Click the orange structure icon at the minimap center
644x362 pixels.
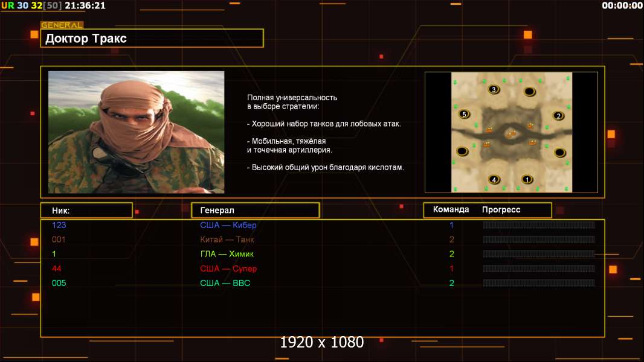click(511, 134)
